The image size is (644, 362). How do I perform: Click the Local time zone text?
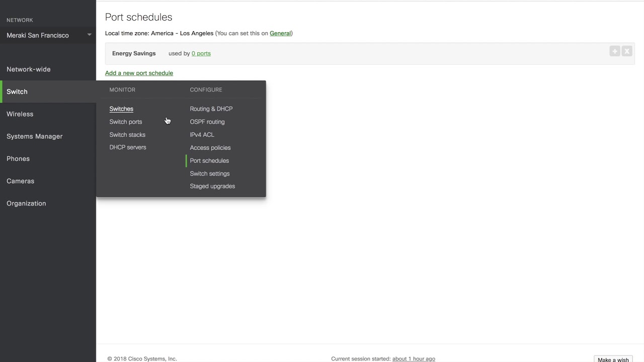click(159, 33)
